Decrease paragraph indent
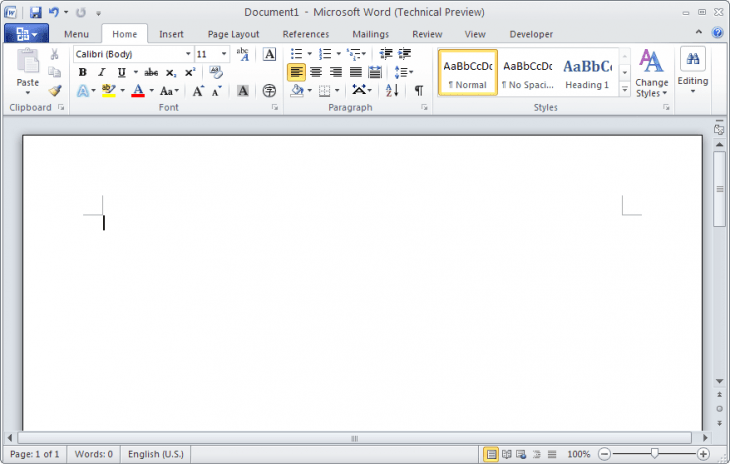 click(x=386, y=54)
